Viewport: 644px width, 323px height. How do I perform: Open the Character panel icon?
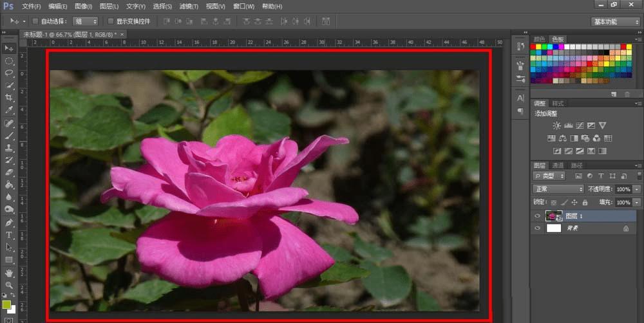click(520, 98)
